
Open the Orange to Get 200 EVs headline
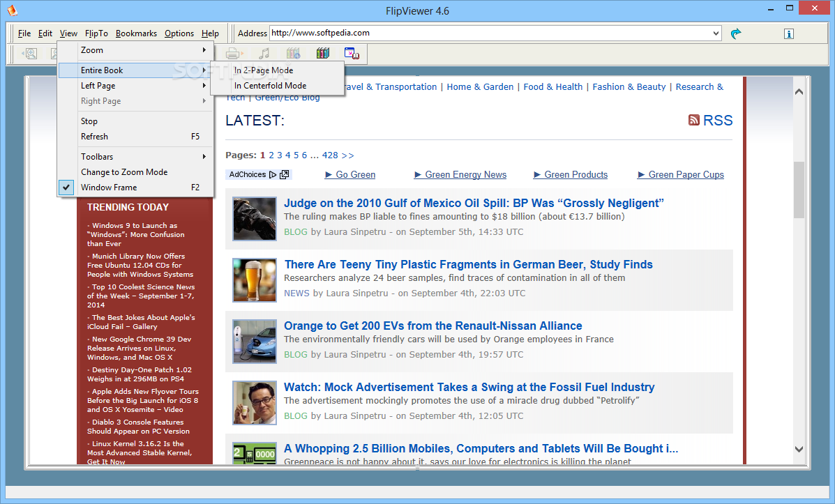[433, 326]
